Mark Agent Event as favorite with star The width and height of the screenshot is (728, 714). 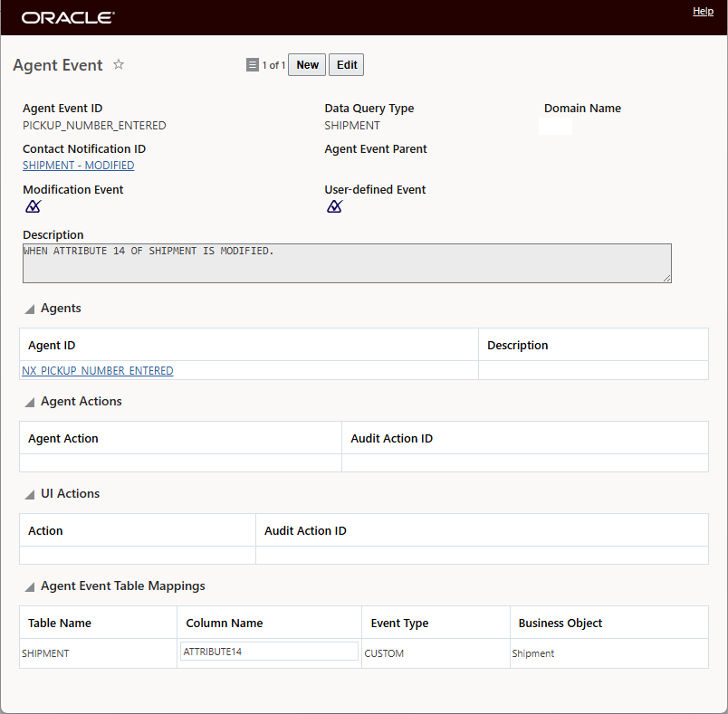119,64
